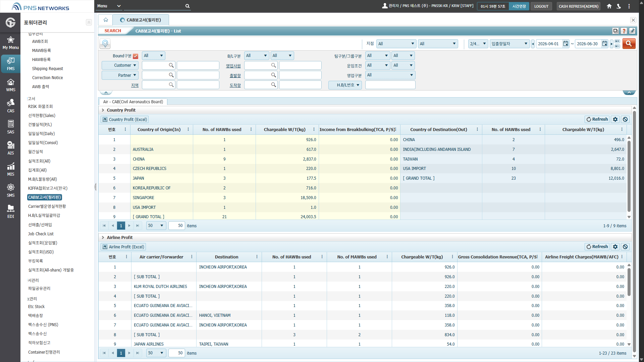
Task: Collapse the Country Profit section
Action: point(103,110)
